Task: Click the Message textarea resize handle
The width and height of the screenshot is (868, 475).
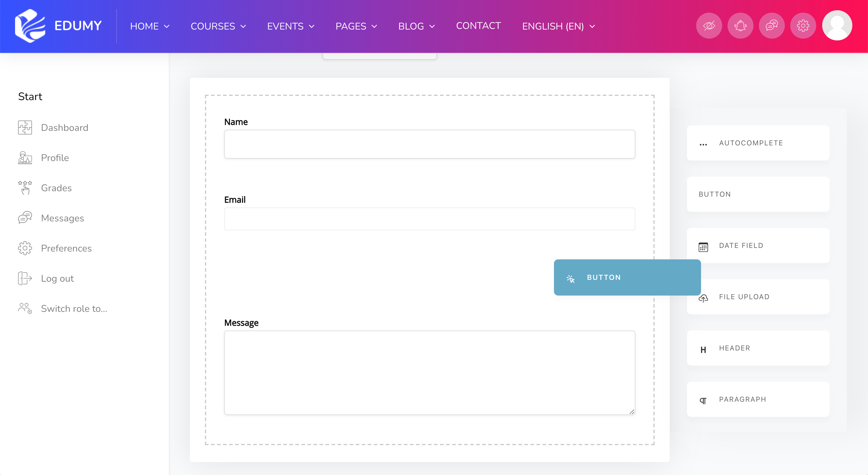Action: click(632, 412)
